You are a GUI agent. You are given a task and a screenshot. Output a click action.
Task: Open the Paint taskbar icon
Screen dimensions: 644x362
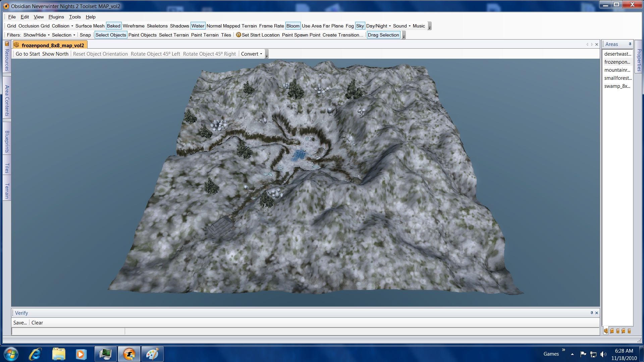[152, 354]
